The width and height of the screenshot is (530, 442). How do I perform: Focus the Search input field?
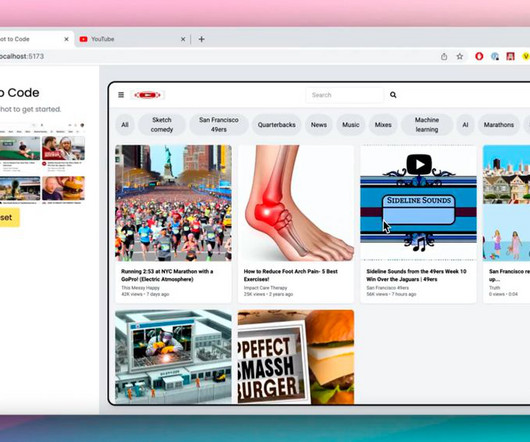(344, 95)
